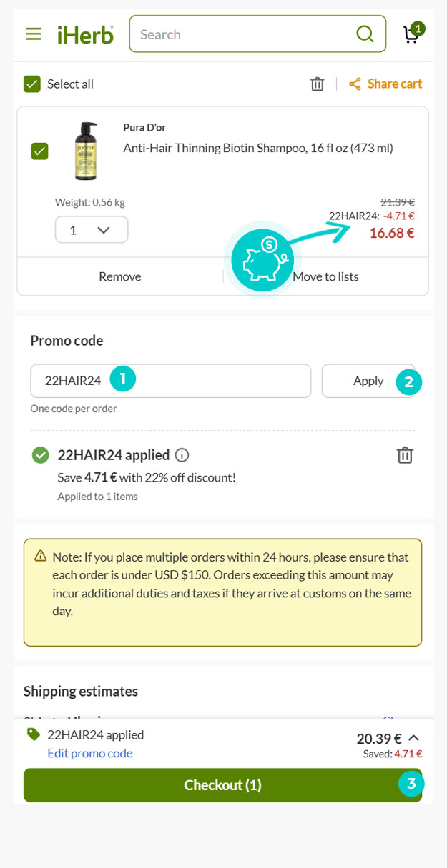
Task: Apply the promo code
Action: pyautogui.click(x=368, y=381)
